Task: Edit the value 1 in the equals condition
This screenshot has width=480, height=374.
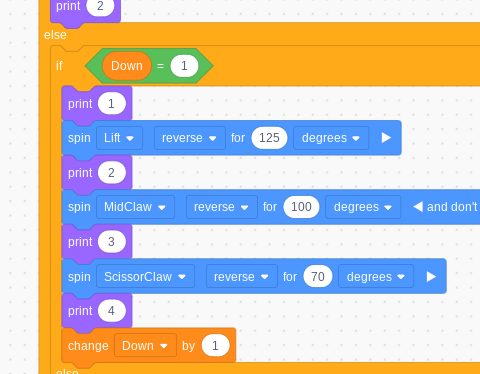Action: pos(184,66)
